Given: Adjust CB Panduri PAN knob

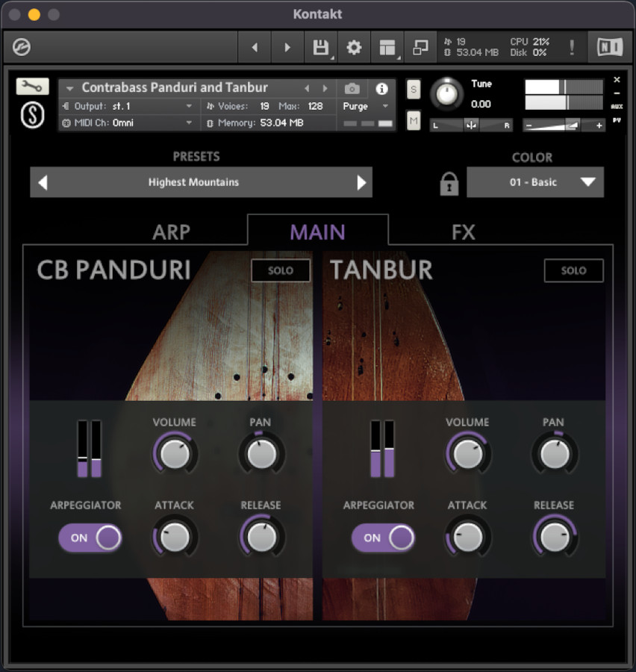Looking at the screenshot, I should click(261, 454).
